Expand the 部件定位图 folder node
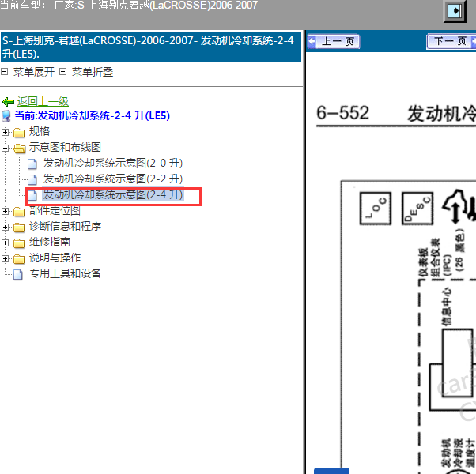Viewport: 476px width, 474px height. pos(5,211)
